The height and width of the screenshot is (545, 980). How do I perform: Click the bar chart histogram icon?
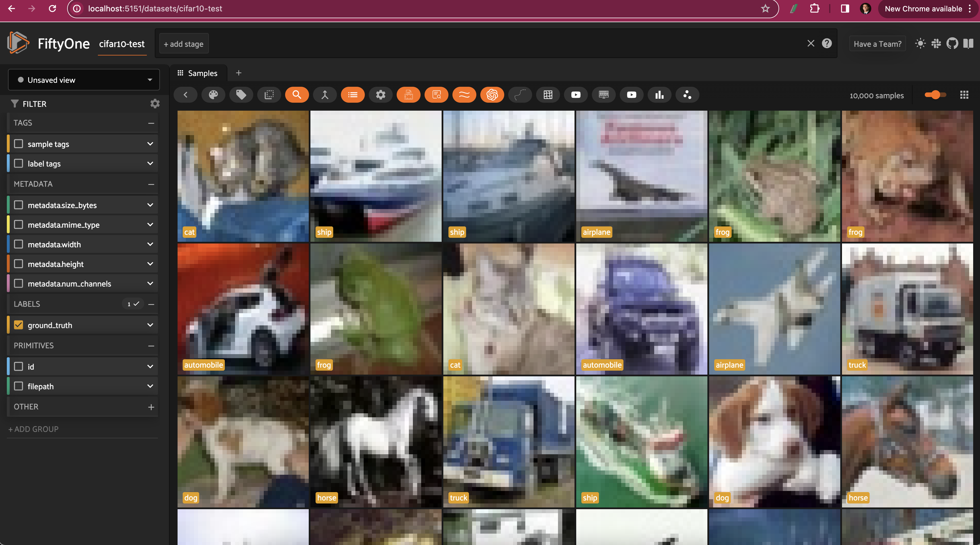pyautogui.click(x=659, y=95)
